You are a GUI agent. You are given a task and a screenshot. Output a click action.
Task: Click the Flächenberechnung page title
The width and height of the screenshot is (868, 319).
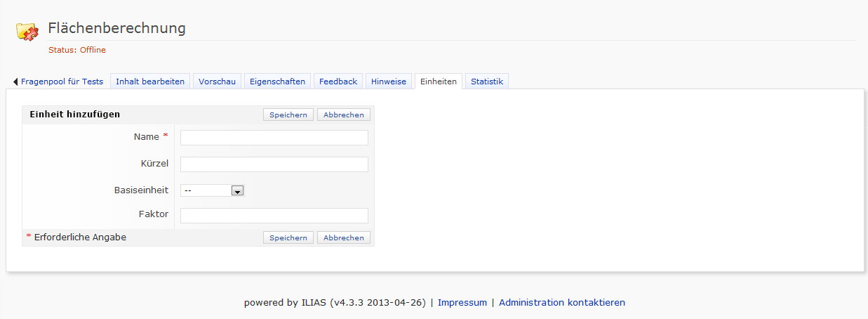[116, 28]
